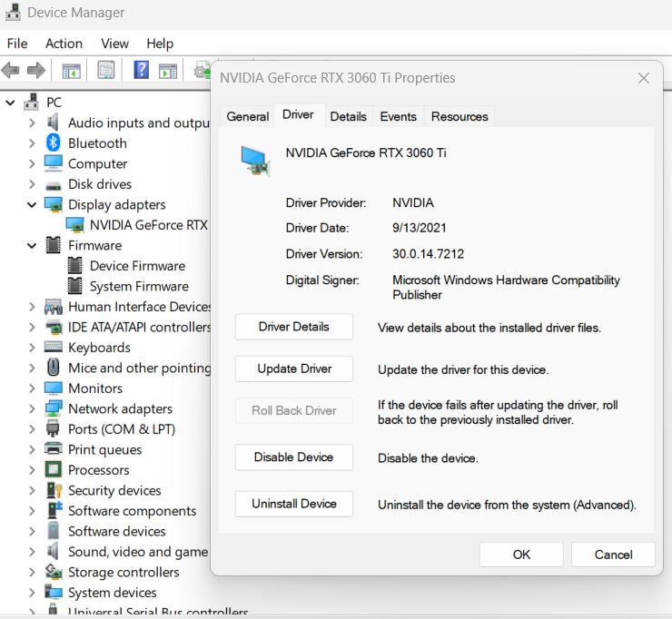Click the Keyboards icon in the tree
The height and width of the screenshot is (619, 672).
click(x=54, y=347)
